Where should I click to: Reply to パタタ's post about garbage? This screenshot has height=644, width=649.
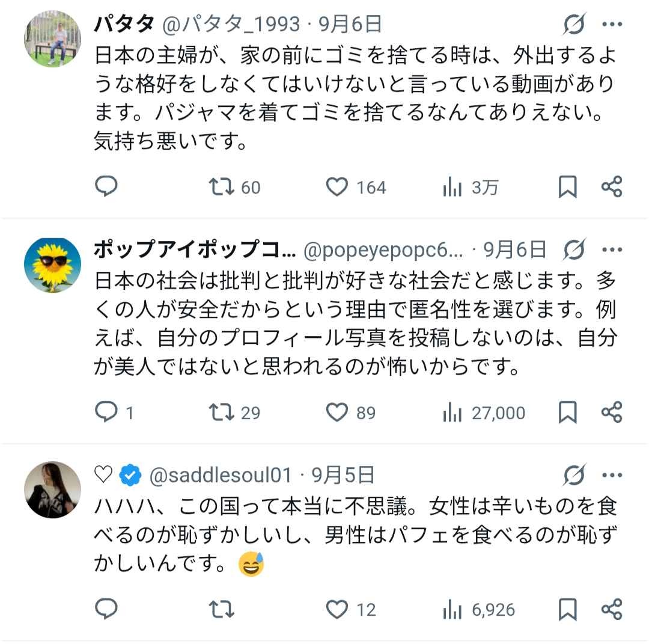coord(106,187)
